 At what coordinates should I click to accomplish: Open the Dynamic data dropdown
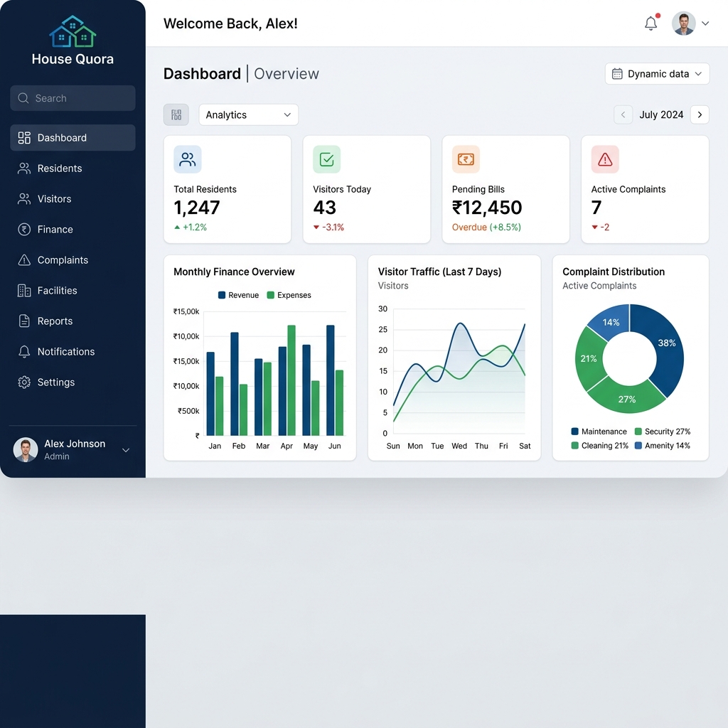tap(657, 74)
